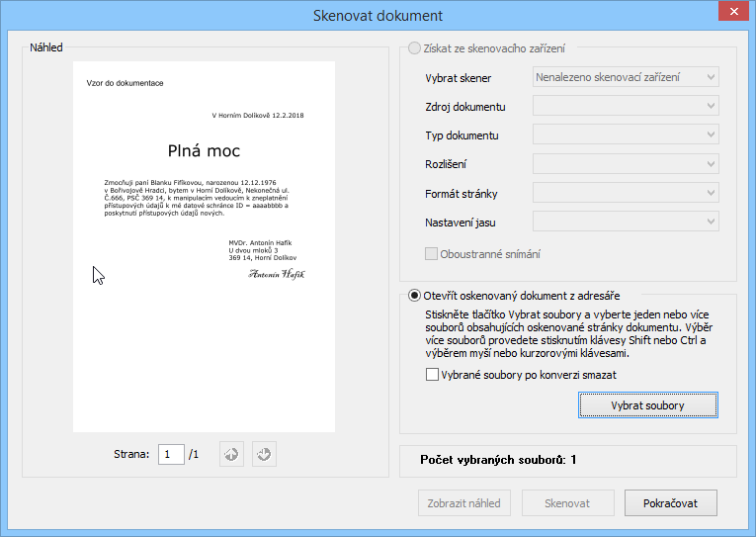Expand the 'Nastavení jasu' brightness dropdown
The height and width of the screenshot is (537, 756).
click(x=625, y=222)
